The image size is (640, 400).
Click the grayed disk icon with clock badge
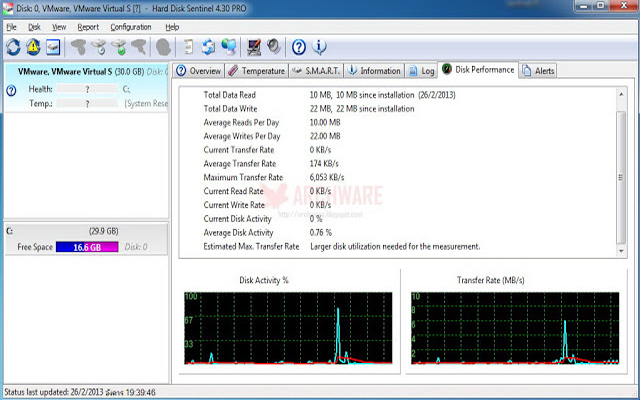99,47
